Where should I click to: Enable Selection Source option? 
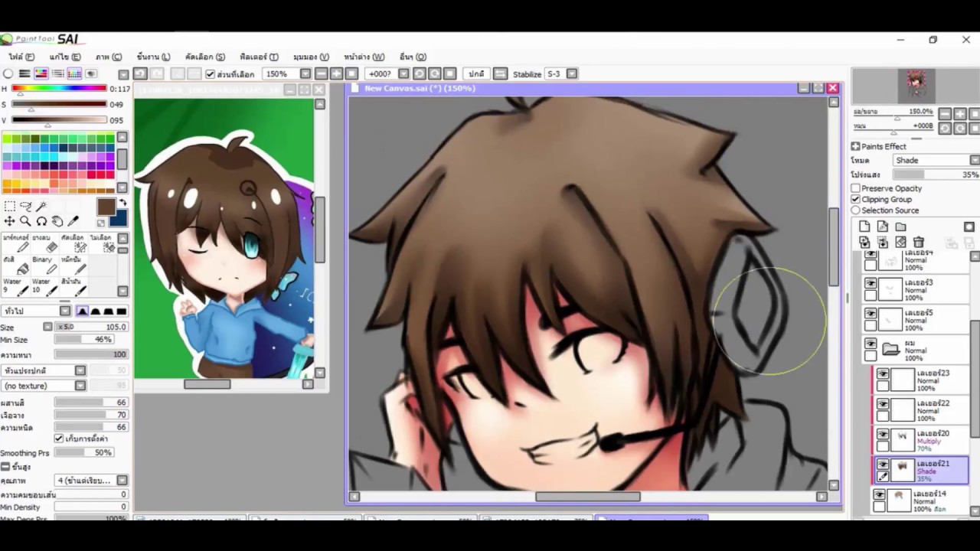[x=856, y=210]
